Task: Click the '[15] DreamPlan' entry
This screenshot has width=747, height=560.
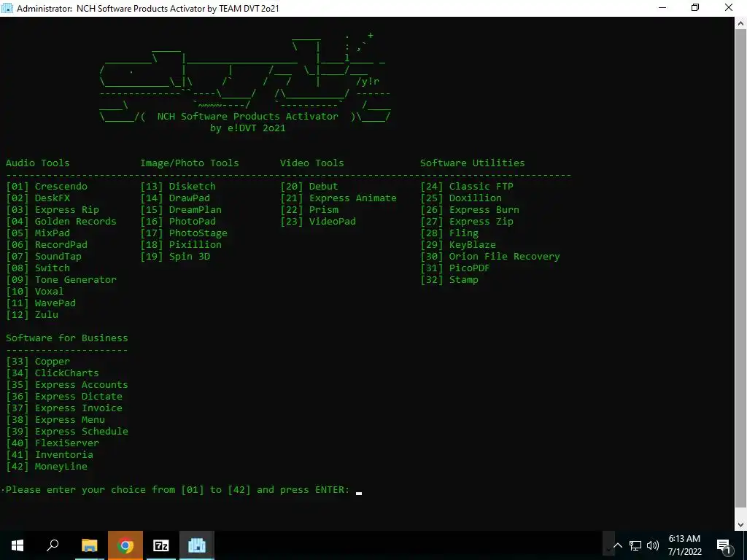Action: (181, 210)
